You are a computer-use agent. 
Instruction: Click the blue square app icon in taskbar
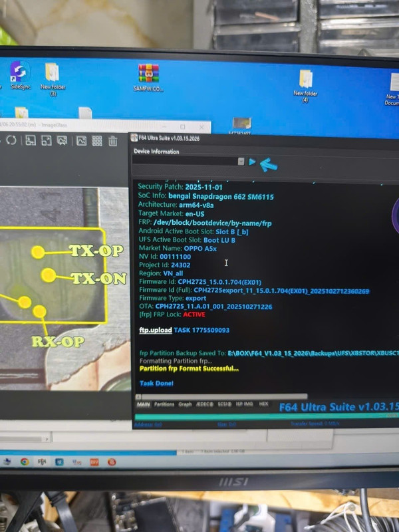[59, 462]
